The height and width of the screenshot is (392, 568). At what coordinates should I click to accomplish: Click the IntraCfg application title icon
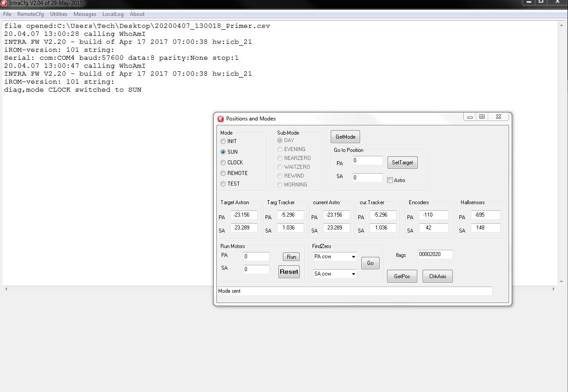tap(4, 3)
